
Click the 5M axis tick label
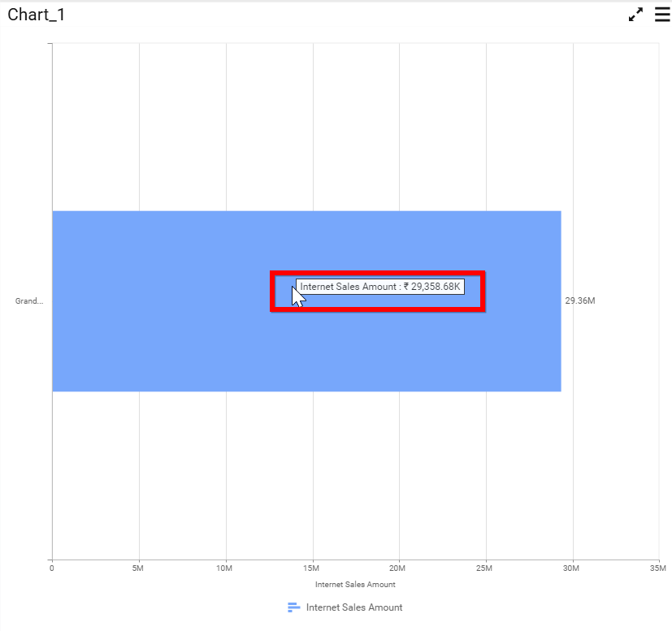[137, 568]
